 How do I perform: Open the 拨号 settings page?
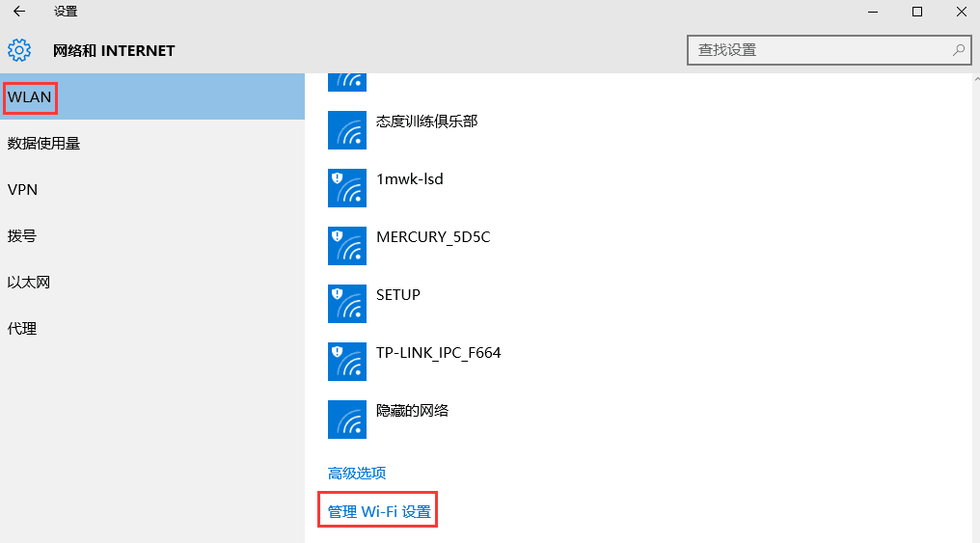[x=152, y=235]
